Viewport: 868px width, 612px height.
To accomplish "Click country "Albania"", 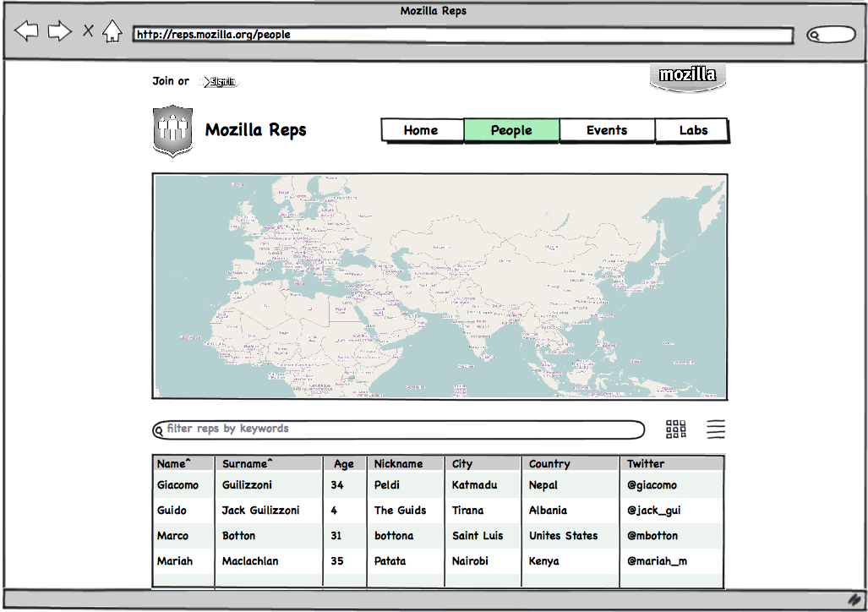I will 548,510.
